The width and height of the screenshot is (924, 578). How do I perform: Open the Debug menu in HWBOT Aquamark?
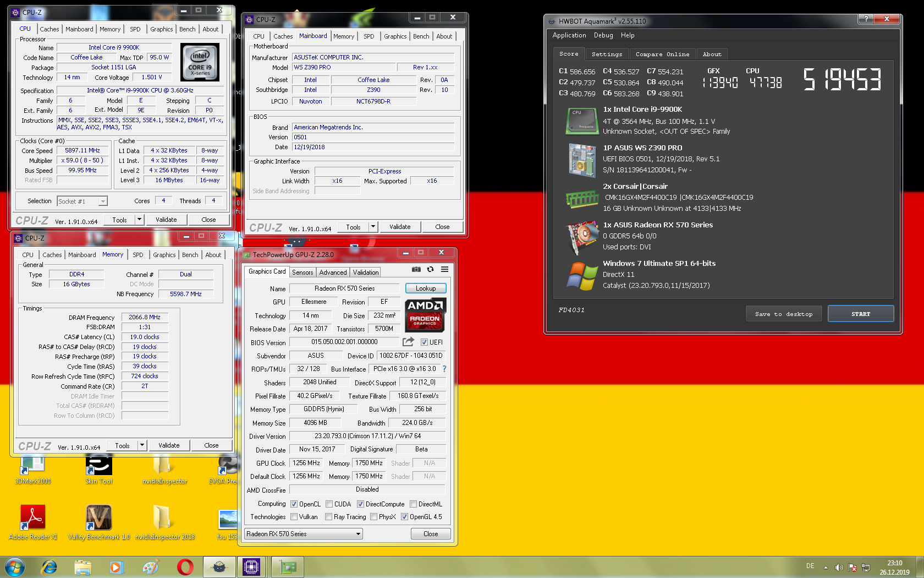pyautogui.click(x=603, y=35)
